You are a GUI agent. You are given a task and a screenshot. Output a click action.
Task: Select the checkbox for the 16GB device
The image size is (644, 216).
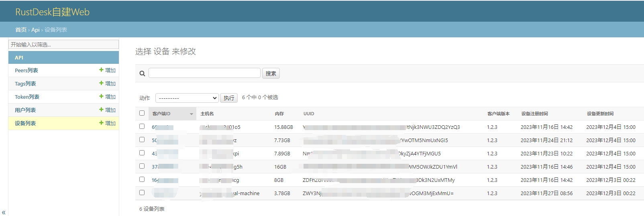(x=142, y=166)
